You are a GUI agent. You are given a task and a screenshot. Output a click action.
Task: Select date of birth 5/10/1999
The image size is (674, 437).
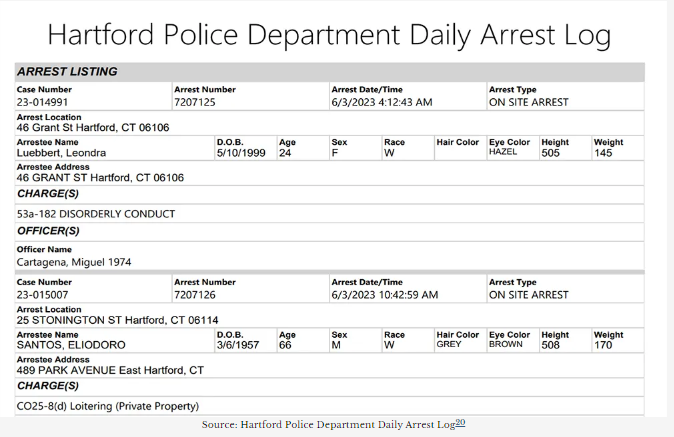click(x=239, y=153)
